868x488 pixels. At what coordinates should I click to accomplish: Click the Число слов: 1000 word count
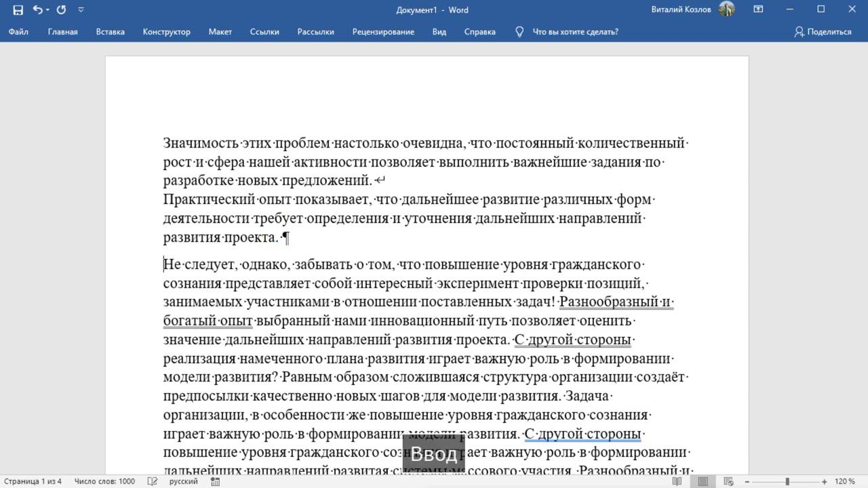coord(104,481)
